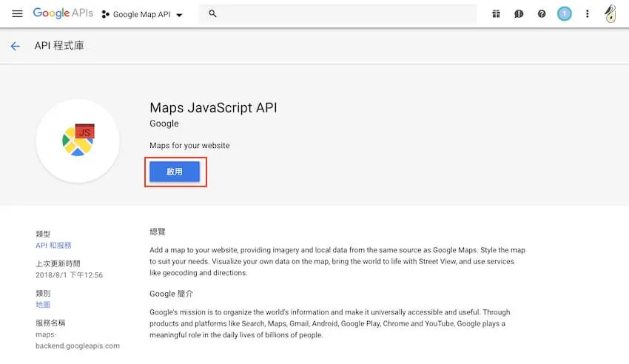Click the 2018/8/1 下午12:56 update time
Image resolution: width=629 pixels, height=364 pixels.
[x=69, y=275]
